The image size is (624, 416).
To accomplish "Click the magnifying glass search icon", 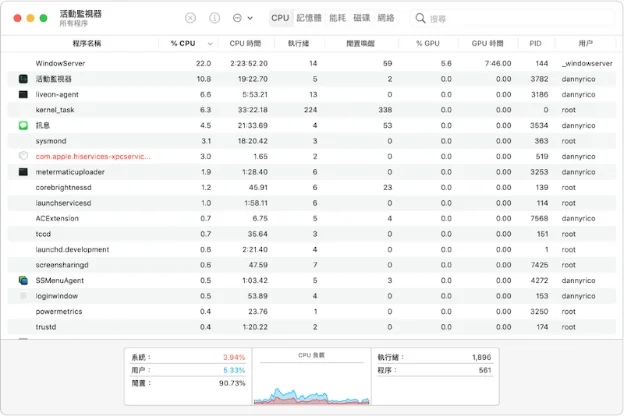I will click(420, 18).
